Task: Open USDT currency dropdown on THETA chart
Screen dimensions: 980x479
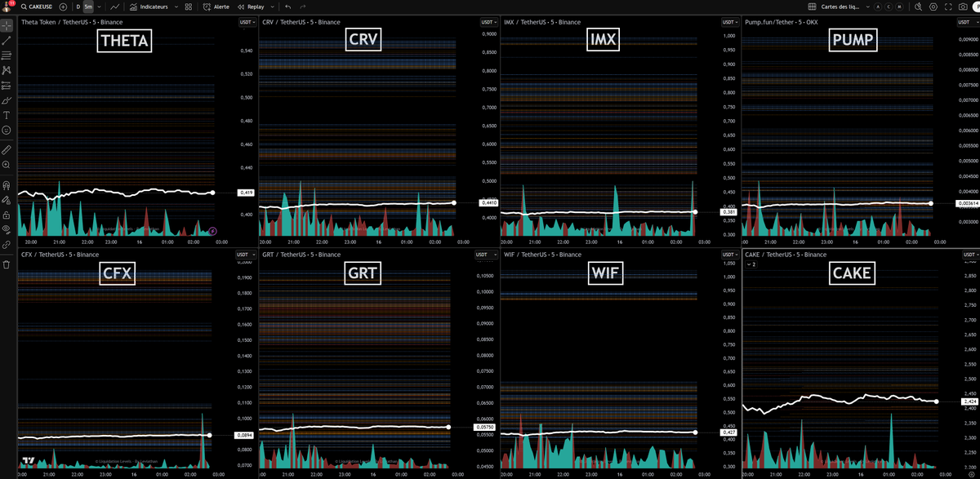Action: point(246,22)
